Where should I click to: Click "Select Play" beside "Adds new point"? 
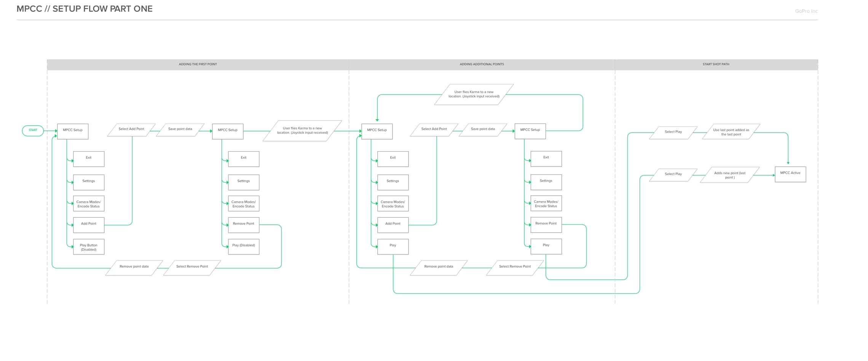[673, 175]
